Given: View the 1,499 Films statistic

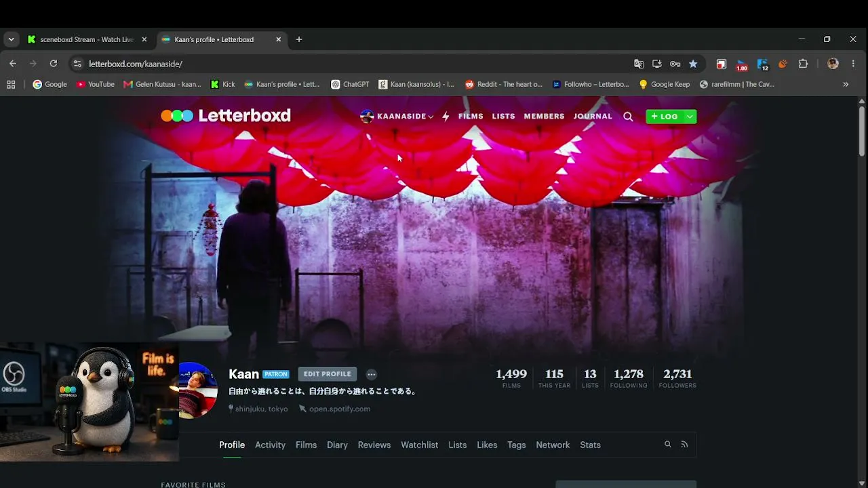Looking at the screenshot, I should click(x=511, y=378).
